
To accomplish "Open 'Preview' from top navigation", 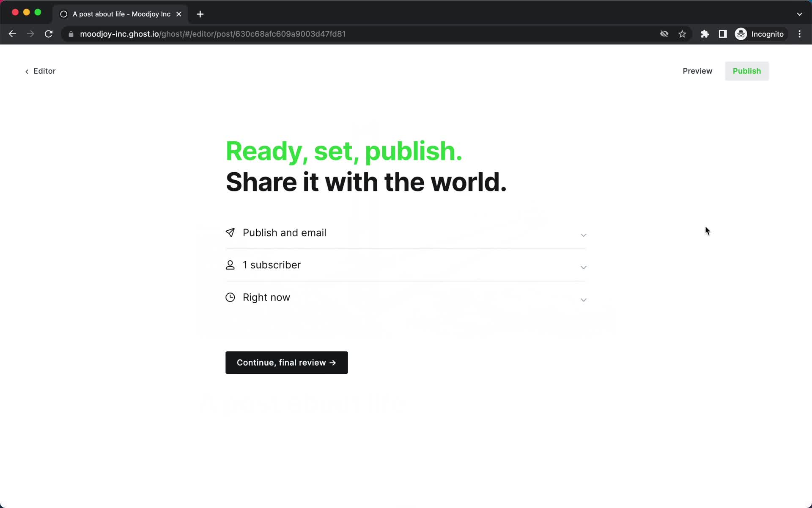I will (697, 71).
